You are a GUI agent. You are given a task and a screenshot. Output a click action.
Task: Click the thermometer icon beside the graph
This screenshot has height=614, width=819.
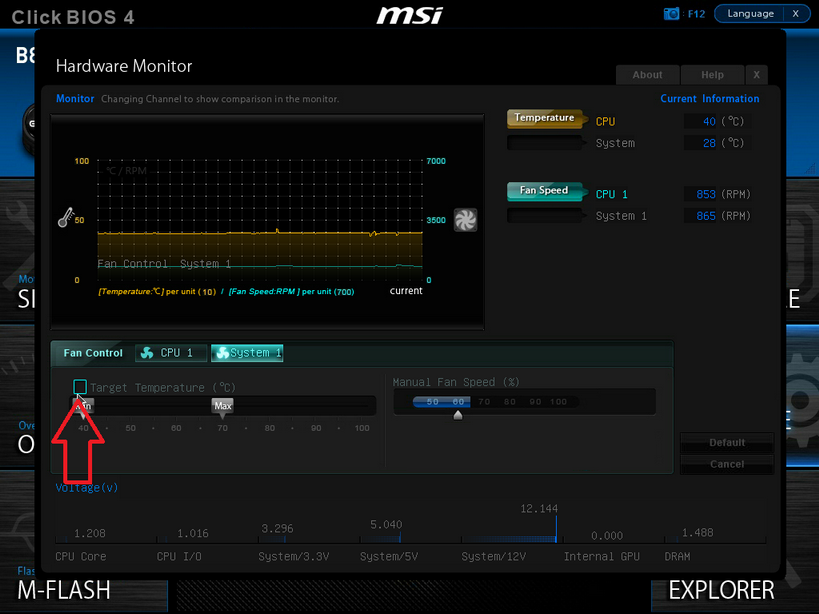coord(65,218)
